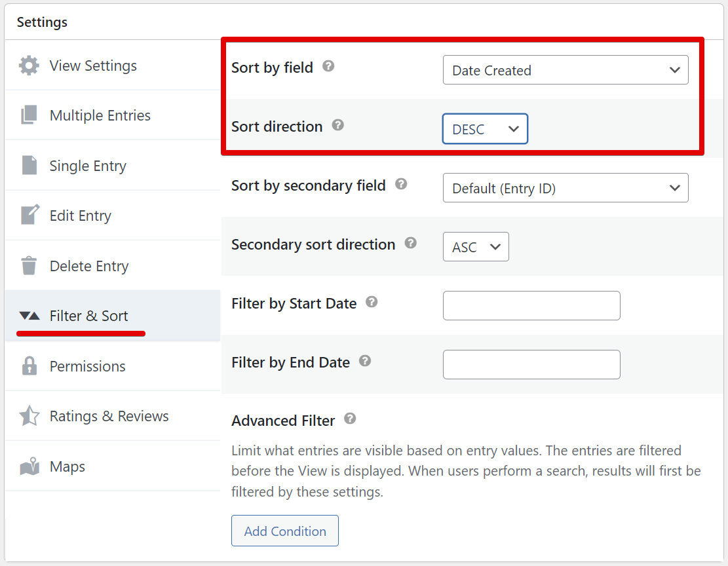Open the Permissions settings tab
The image size is (728, 566).
87,366
